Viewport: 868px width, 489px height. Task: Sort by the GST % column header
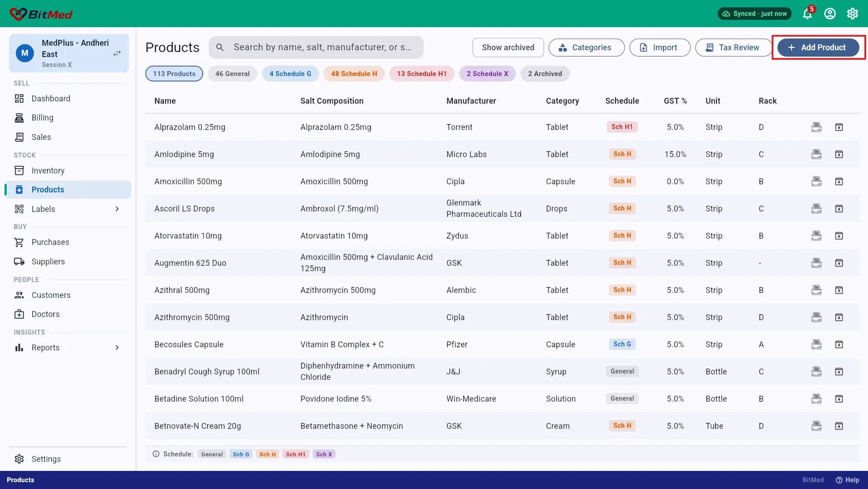click(x=675, y=101)
